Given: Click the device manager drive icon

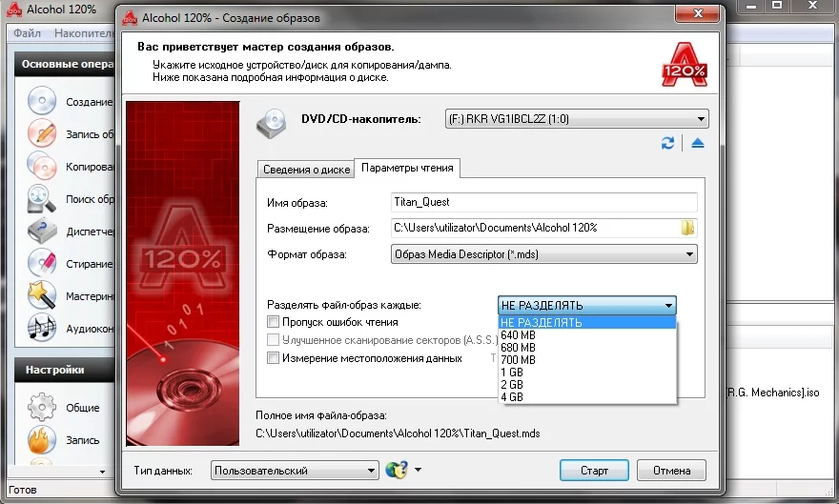Looking at the screenshot, I should click(x=42, y=231).
